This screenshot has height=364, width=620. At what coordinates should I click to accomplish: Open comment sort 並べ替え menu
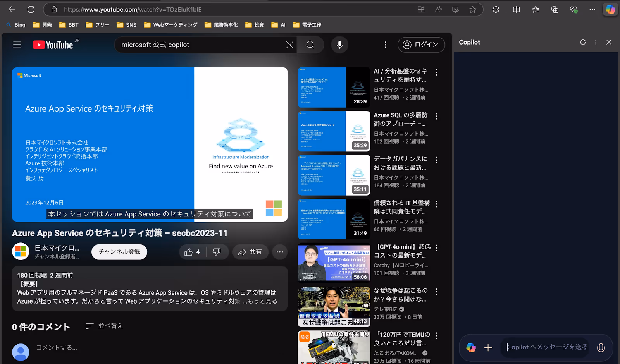click(104, 326)
